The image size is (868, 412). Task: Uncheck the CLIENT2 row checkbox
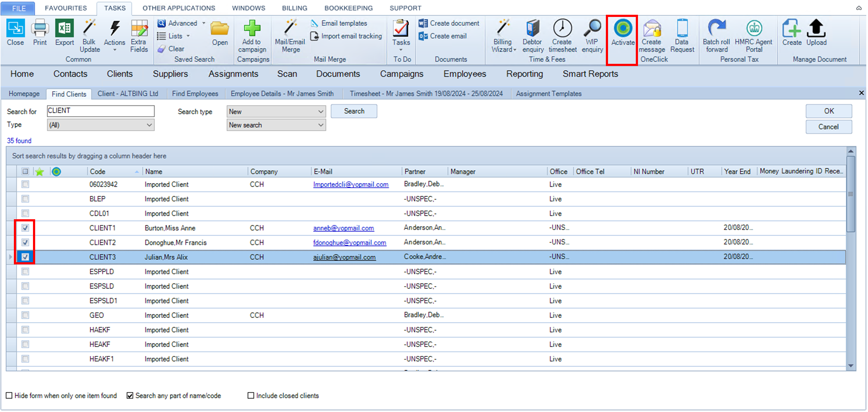pos(25,242)
